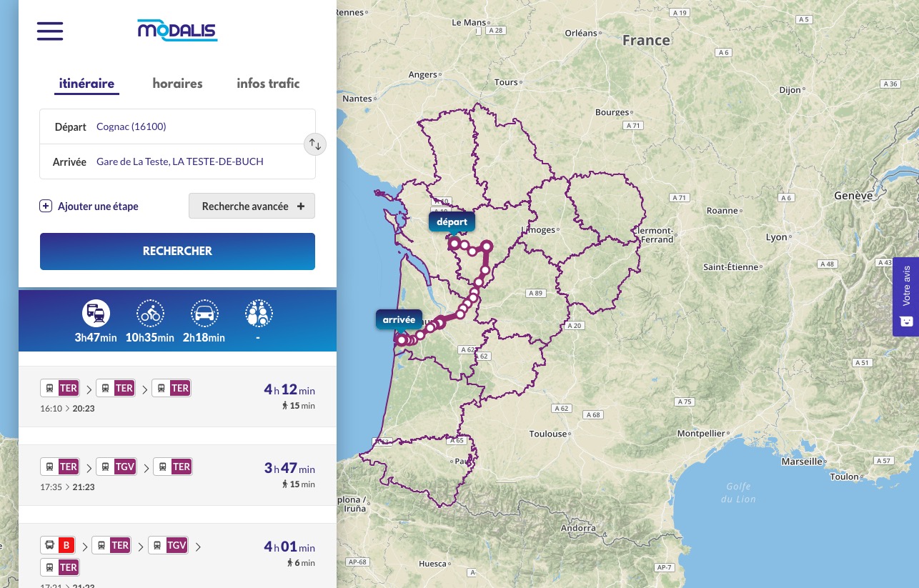The width and height of the screenshot is (919, 588).
Task: Click the Votre avis feedback tab
Action: coord(905,297)
